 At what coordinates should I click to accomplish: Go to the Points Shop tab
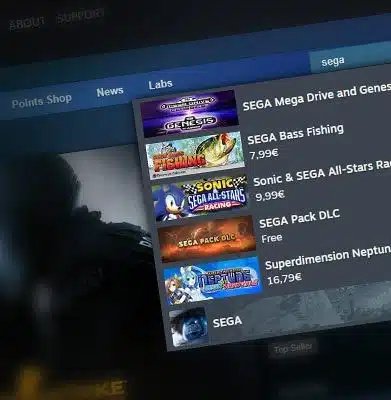pos(42,101)
